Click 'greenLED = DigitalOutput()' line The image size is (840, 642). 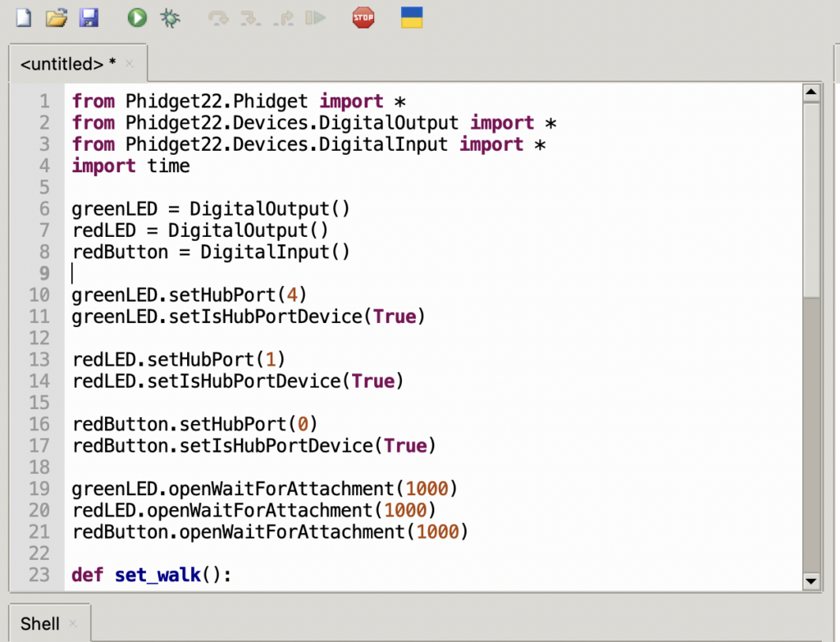pos(211,209)
